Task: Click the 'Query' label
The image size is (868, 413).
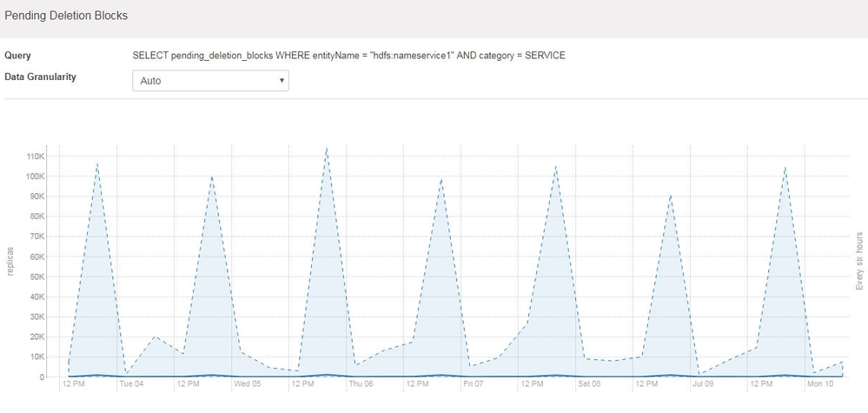Action: click(x=17, y=56)
